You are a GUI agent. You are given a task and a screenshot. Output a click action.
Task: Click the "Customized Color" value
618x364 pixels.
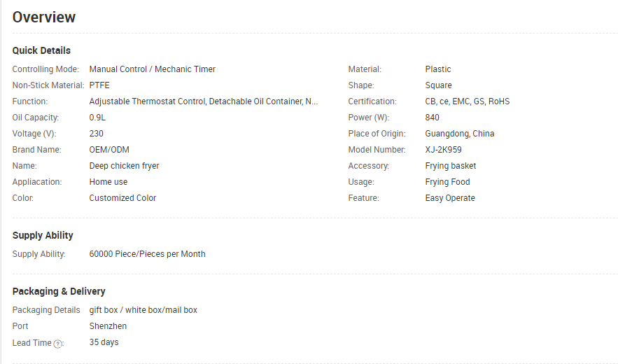(122, 198)
